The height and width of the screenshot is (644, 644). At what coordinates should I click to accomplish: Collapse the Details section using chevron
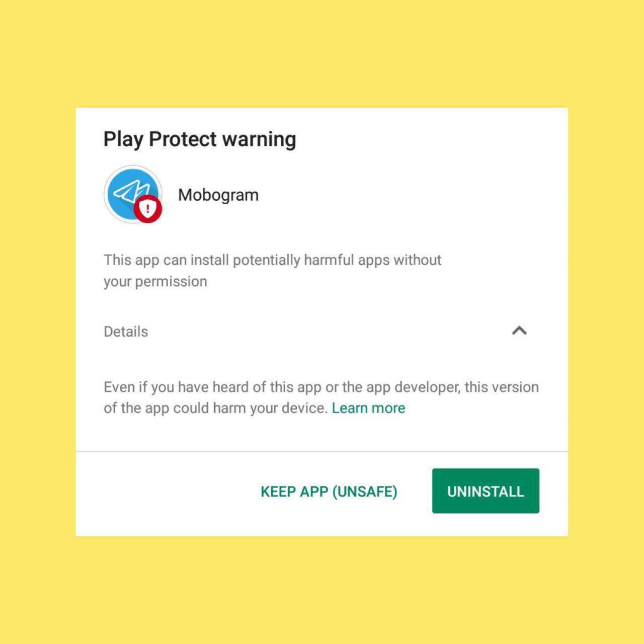(x=519, y=331)
